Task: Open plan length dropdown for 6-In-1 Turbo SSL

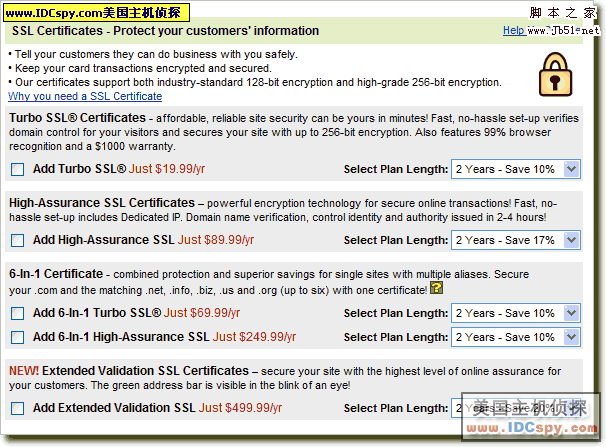Action: pos(515,313)
